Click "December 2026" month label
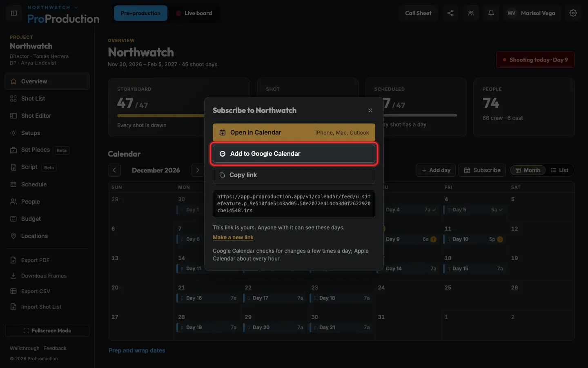 pos(156,170)
